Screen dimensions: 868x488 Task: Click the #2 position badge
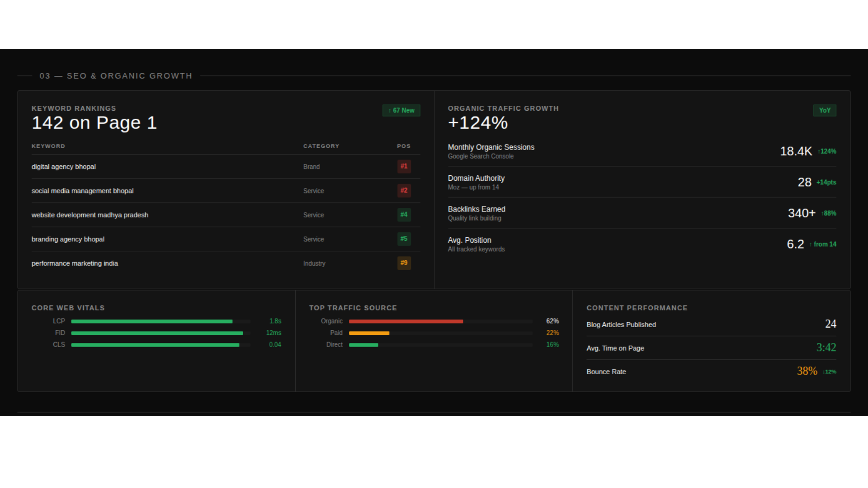point(404,191)
